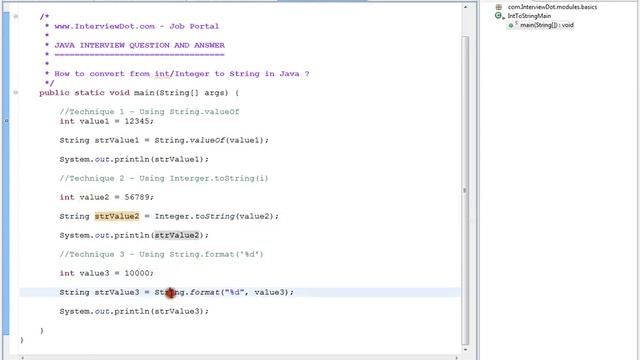
Task: Click 'JAVA INTERVIEW QUESTION AND ANSWER' comment line
Action: point(140,45)
